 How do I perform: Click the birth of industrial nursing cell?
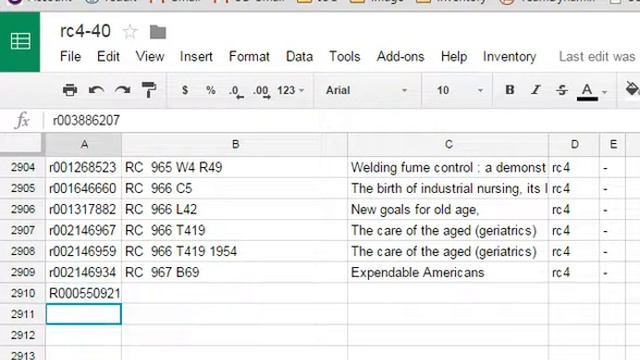448,189
